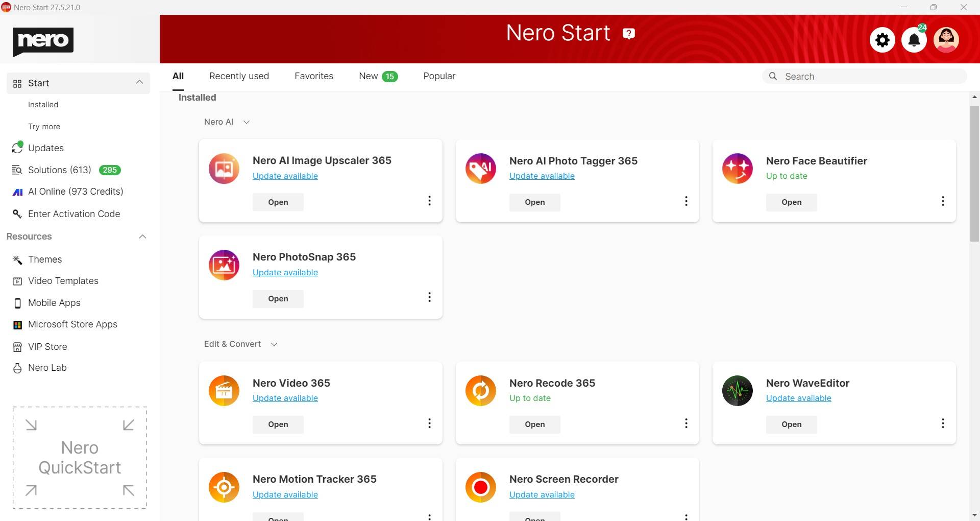Viewport: 980px width, 521px height.
Task: Click the Nero Face Beautifier app icon
Action: (737, 168)
